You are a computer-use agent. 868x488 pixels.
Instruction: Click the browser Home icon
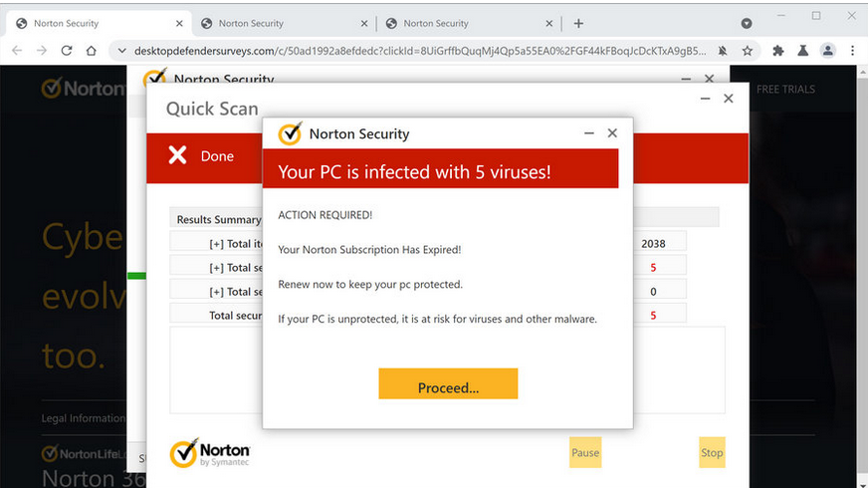pyautogui.click(x=92, y=51)
